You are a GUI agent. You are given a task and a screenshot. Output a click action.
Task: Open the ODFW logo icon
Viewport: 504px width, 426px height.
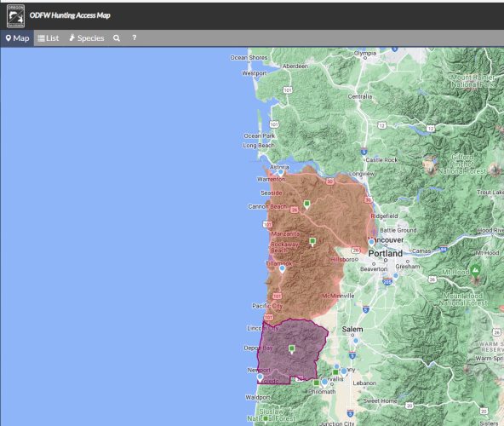15,16
